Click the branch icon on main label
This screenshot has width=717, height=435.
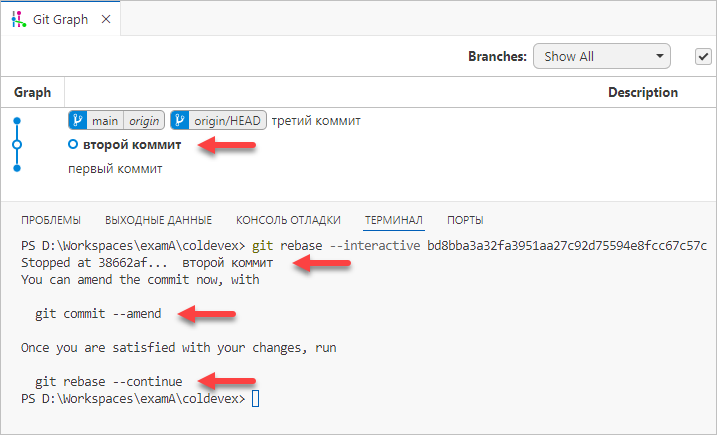point(78,121)
